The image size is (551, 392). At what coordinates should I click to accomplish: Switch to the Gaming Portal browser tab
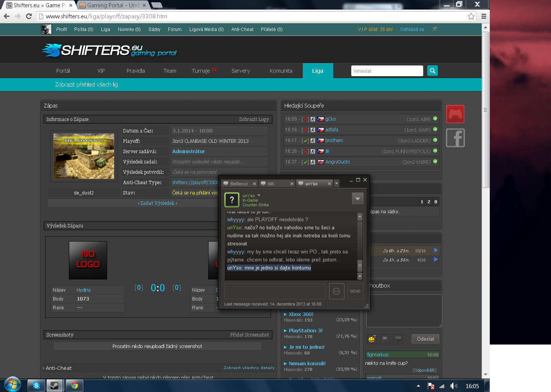113,5
